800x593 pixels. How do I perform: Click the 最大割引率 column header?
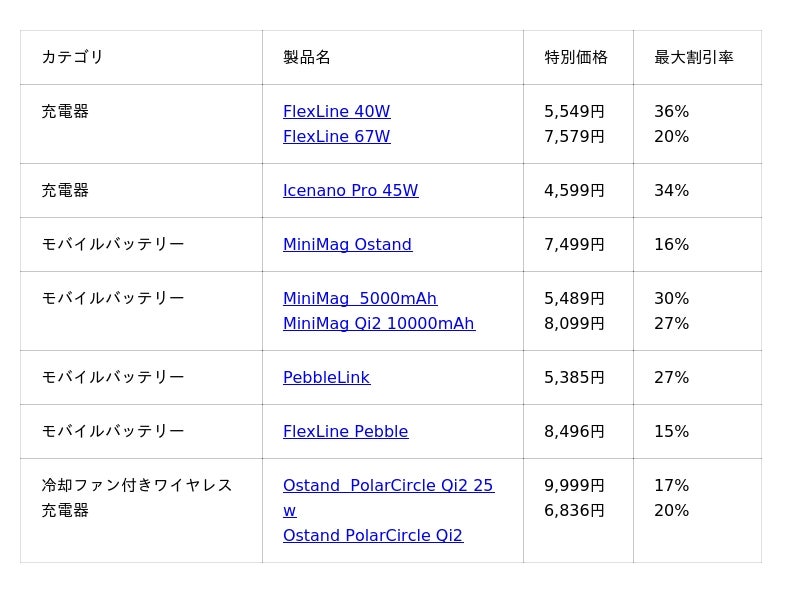coord(694,58)
